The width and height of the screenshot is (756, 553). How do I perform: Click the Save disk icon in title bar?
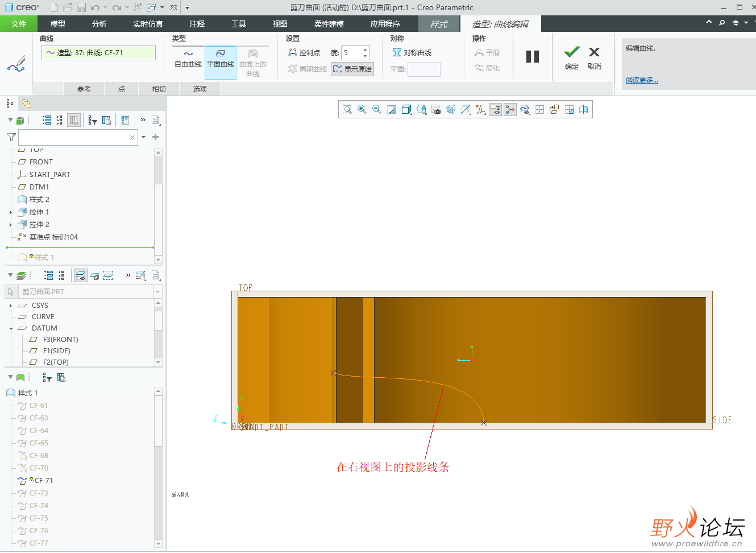click(x=81, y=7)
